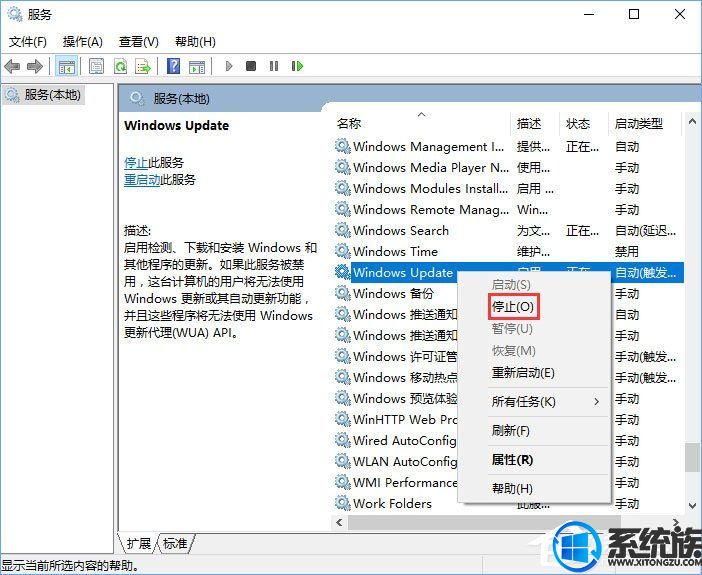
Task: Select the Windows 备份 service row
Action: click(x=508, y=293)
